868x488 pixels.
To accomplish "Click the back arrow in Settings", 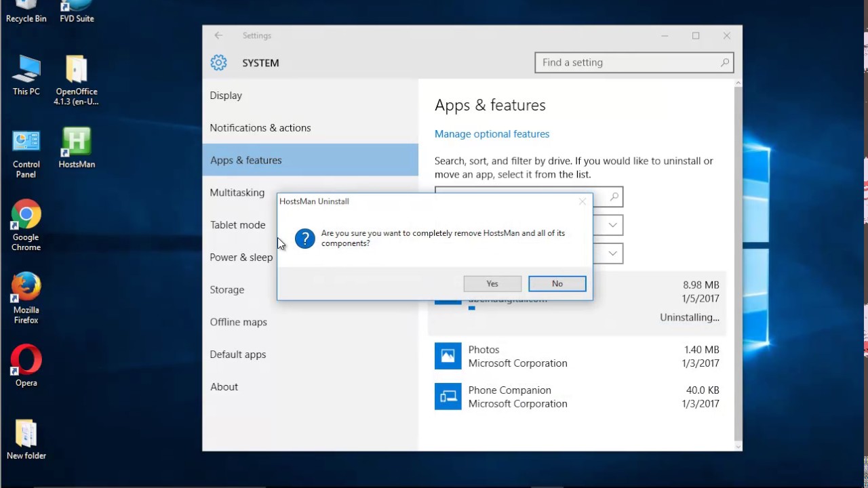I will pos(218,35).
